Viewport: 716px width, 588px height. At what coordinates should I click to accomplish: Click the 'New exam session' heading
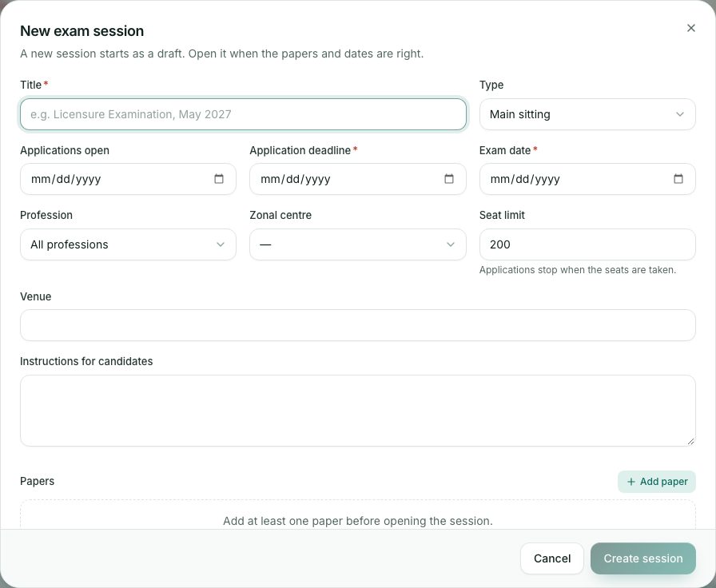(x=82, y=31)
